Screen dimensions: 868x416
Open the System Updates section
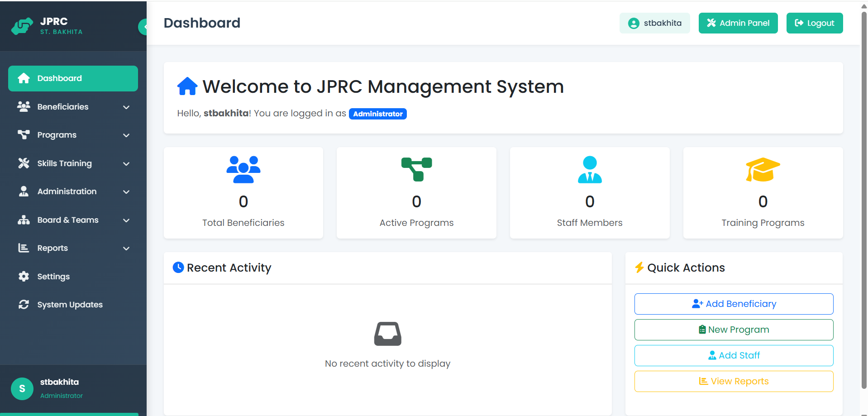click(x=70, y=304)
